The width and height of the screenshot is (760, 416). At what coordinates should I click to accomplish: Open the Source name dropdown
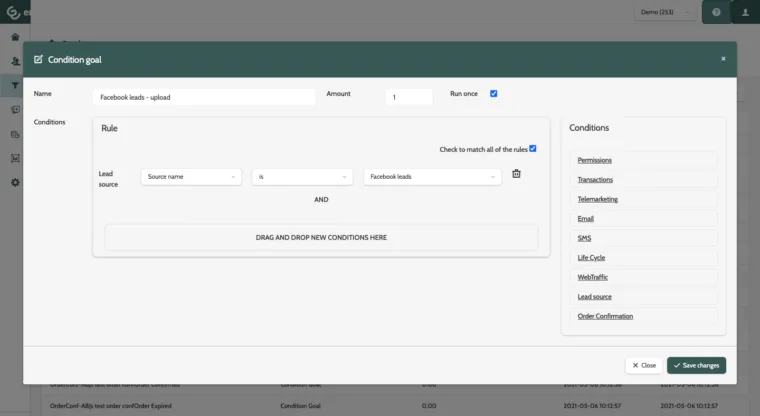191,176
